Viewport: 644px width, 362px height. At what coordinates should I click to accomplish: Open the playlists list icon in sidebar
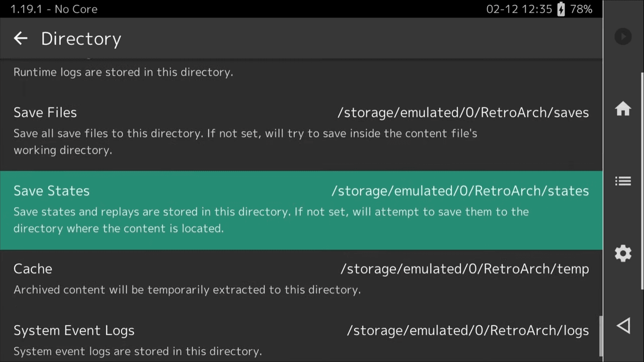tap(623, 181)
